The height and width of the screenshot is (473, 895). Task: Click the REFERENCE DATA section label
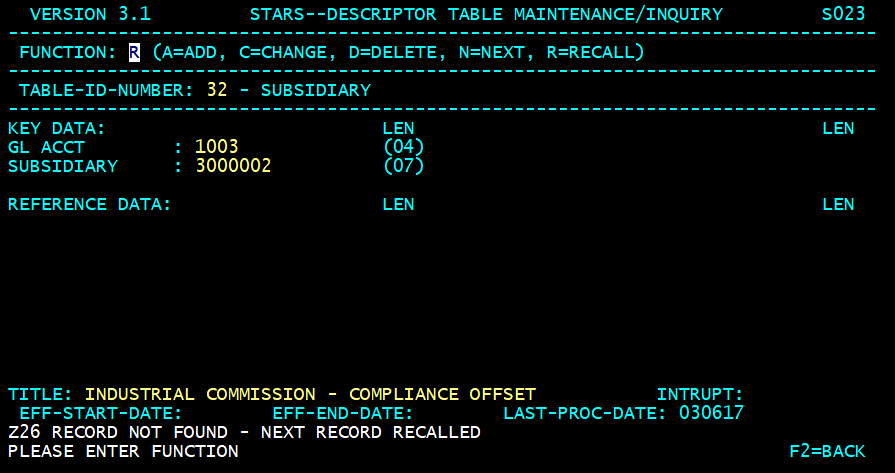coord(90,204)
